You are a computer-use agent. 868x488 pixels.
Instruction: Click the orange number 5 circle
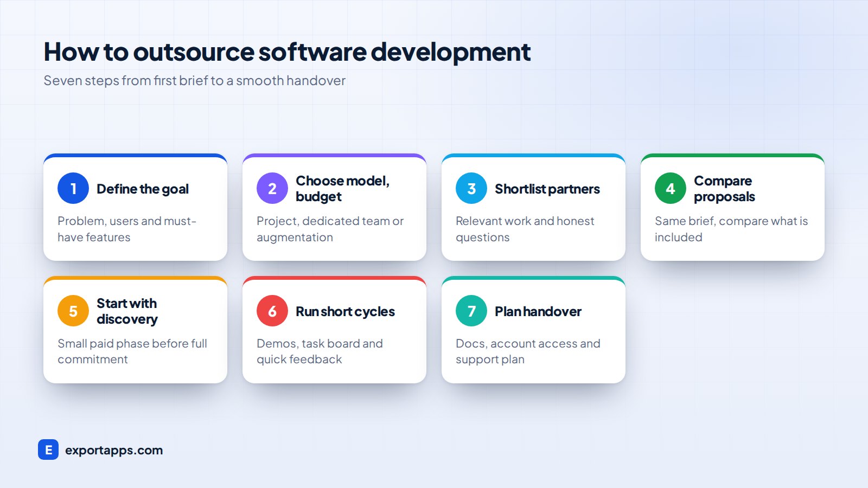73,311
